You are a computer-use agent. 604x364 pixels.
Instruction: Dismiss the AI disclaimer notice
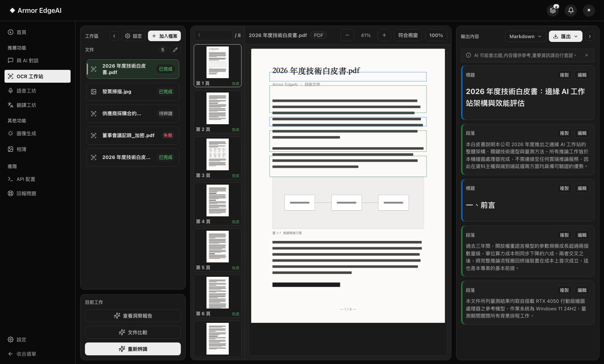pyautogui.click(x=587, y=55)
